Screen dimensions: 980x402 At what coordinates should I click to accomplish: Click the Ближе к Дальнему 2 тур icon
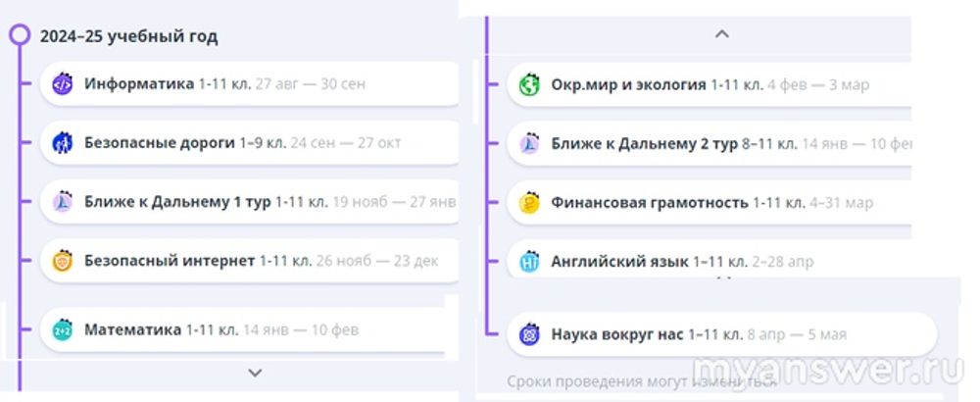click(529, 144)
